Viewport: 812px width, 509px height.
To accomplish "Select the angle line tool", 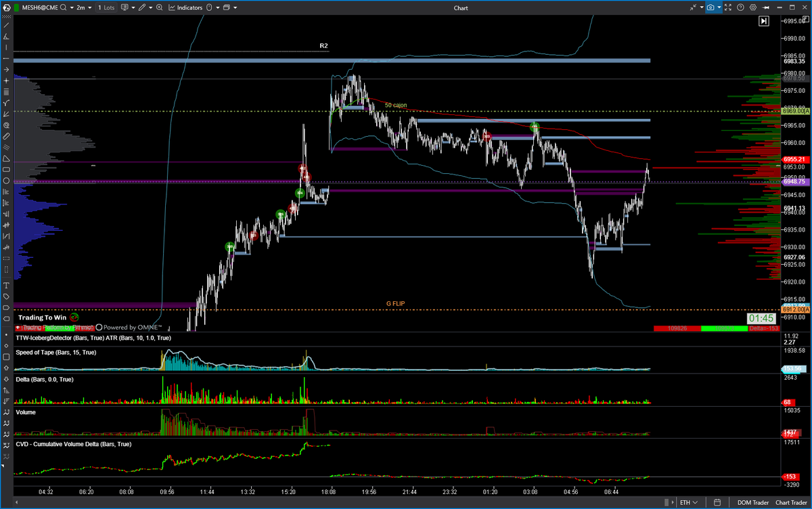I will [x=6, y=37].
